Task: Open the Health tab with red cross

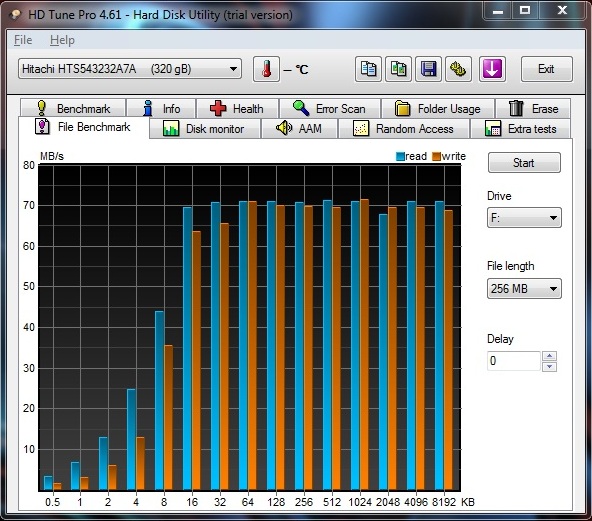Action: click(x=237, y=109)
